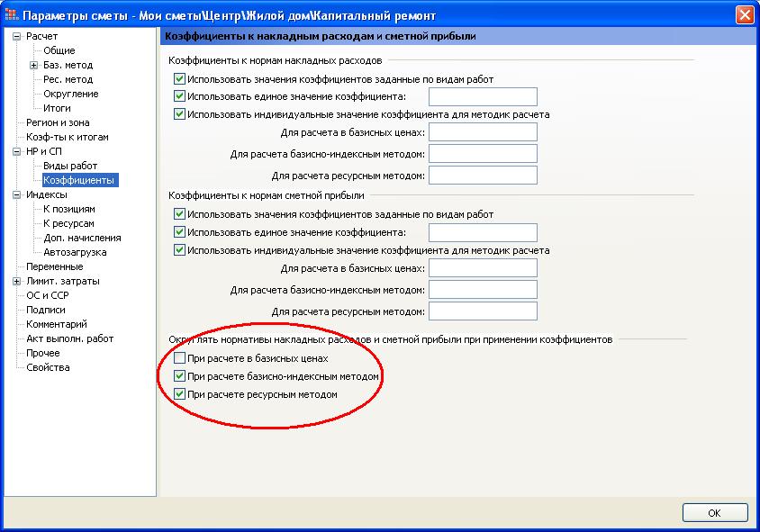Open Округление settings page
The height and width of the screenshot is (532, 760).
[x=71, y=94]
